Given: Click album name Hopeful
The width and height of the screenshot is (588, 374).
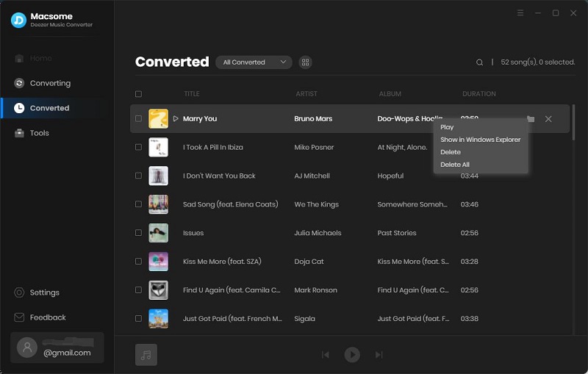Looking at the screenshot, I should click(390, 176).
